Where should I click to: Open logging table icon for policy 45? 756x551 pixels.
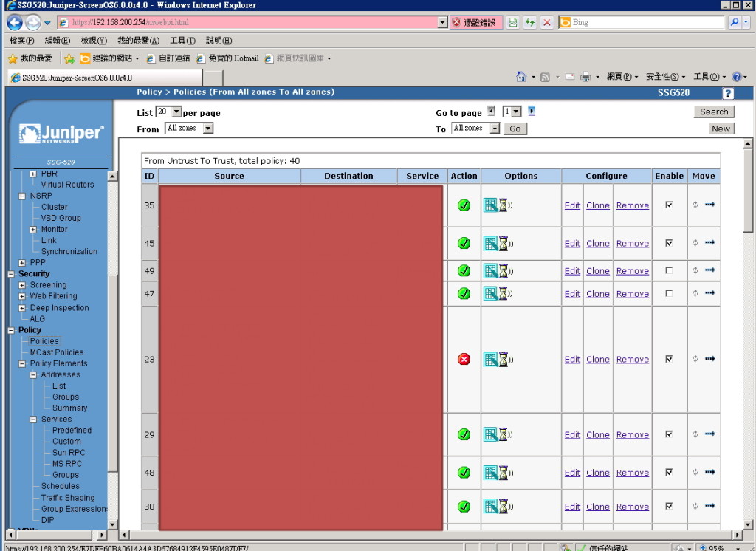[490, 243]
